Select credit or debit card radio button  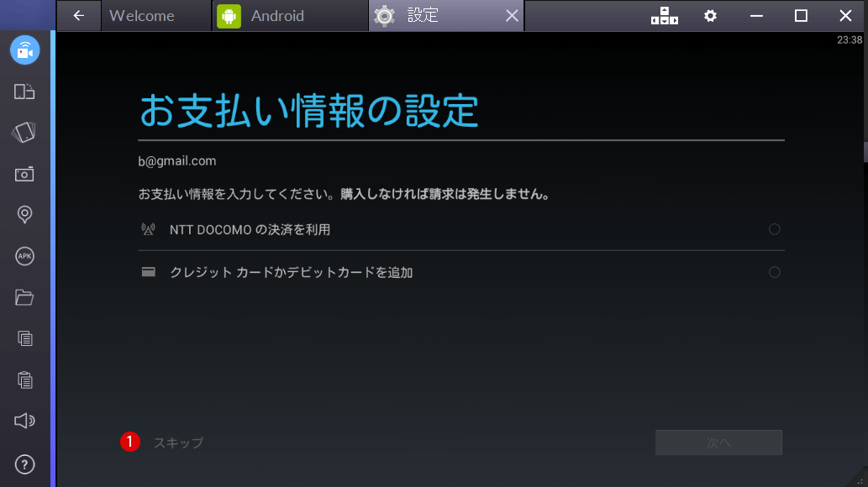point(775,272)
